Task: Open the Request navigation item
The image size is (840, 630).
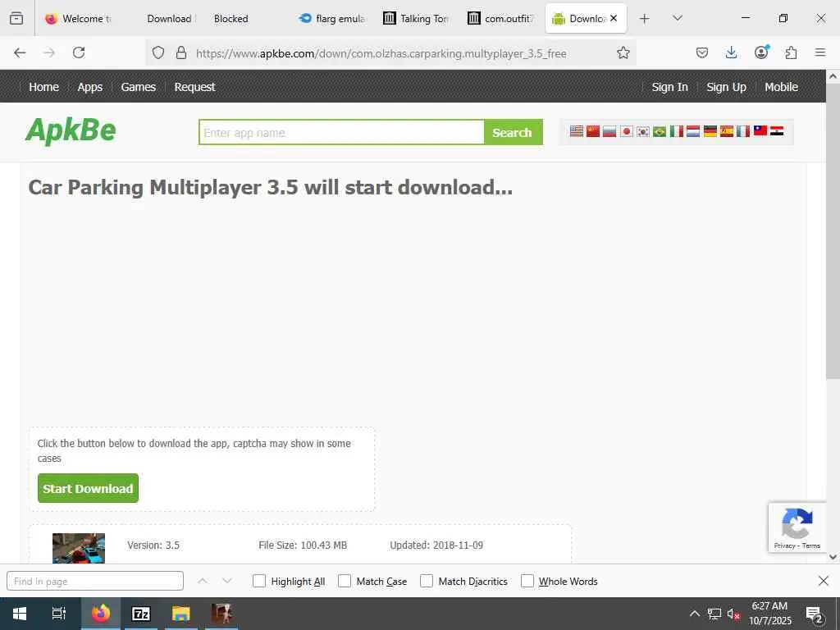Action: click(x=194, y=87)
